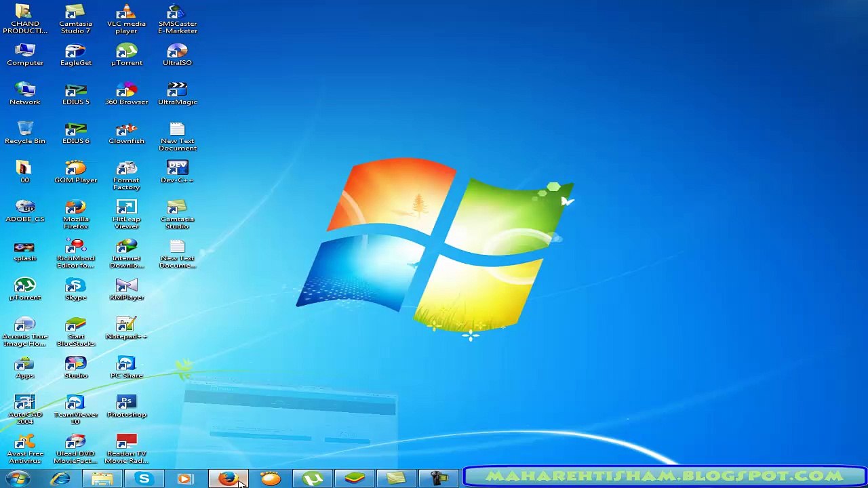Open the CHAND PRODUCTI... folder on desktop
868x488 pixels.
click(x=25, y=19)
